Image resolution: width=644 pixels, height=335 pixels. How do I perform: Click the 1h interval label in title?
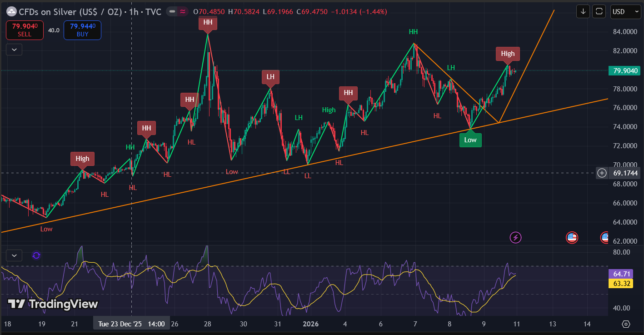tap(134, 12)
